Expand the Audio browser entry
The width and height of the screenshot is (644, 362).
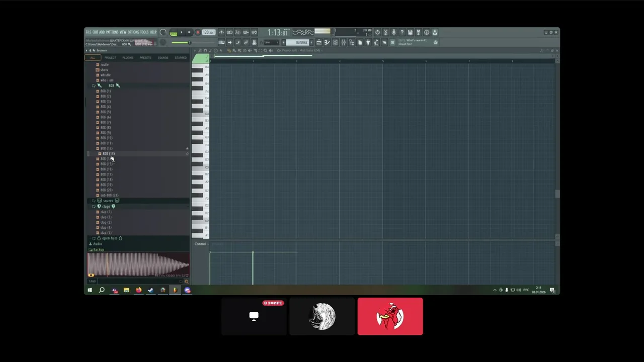[x=97, y=244]
